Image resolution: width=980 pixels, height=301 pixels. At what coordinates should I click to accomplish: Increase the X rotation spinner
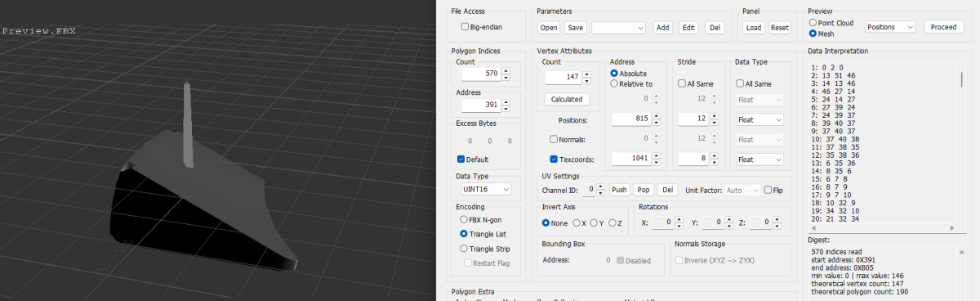click(679, 219)
